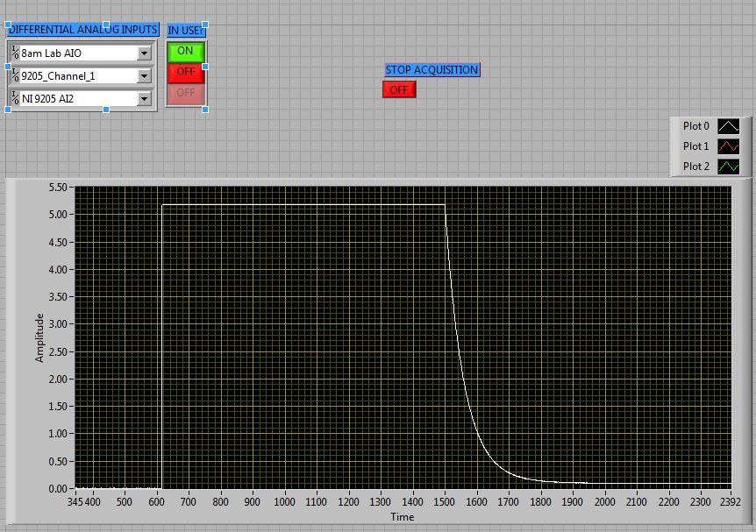Toggle the red OFF LED under IN USE?

click(x=185, y=73)
